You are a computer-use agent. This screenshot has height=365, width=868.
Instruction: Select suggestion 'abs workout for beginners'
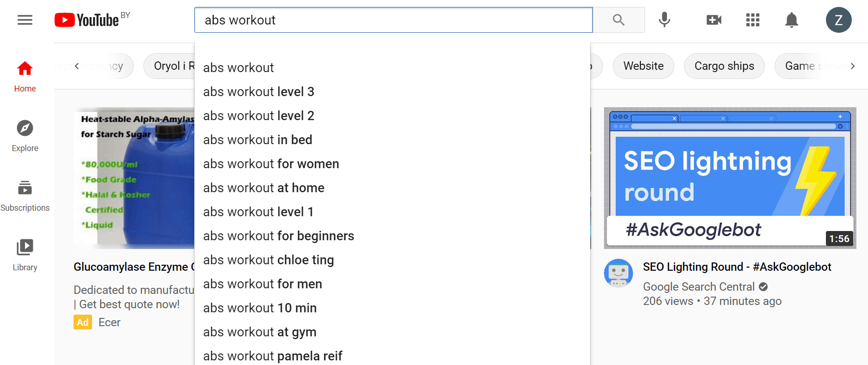coord(392,236)
